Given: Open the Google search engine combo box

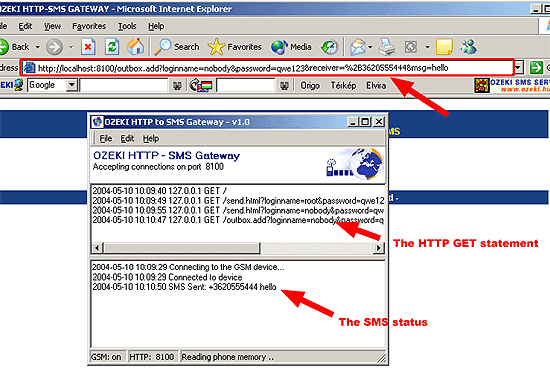Looking at the screenshot, I should coord(52,85).
